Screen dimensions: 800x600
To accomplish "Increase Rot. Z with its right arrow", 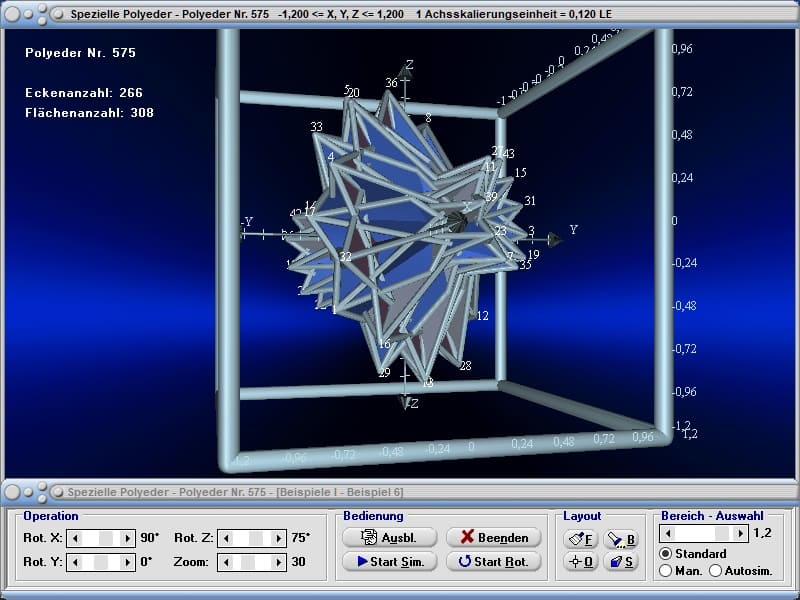I will (279, 538).
